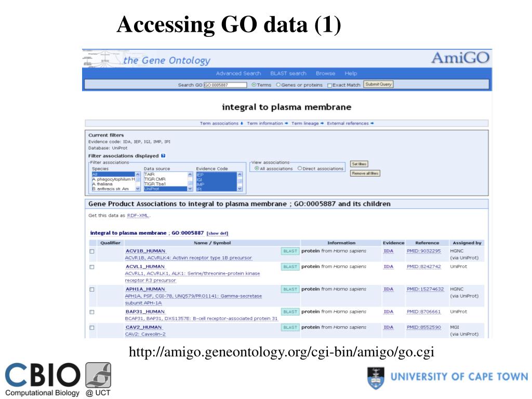Select 'A. thaliana' in Species list
The width and height of the screenshot is (532, 399).
pyautogui.click(x=114, y=184)
